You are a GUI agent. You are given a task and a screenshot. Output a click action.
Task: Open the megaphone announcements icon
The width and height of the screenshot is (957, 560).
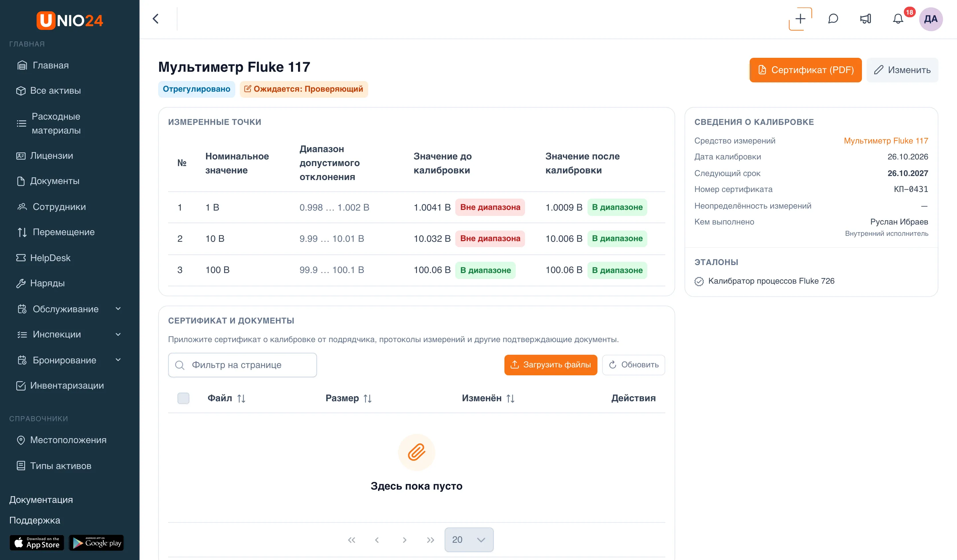tap(866, 19)
